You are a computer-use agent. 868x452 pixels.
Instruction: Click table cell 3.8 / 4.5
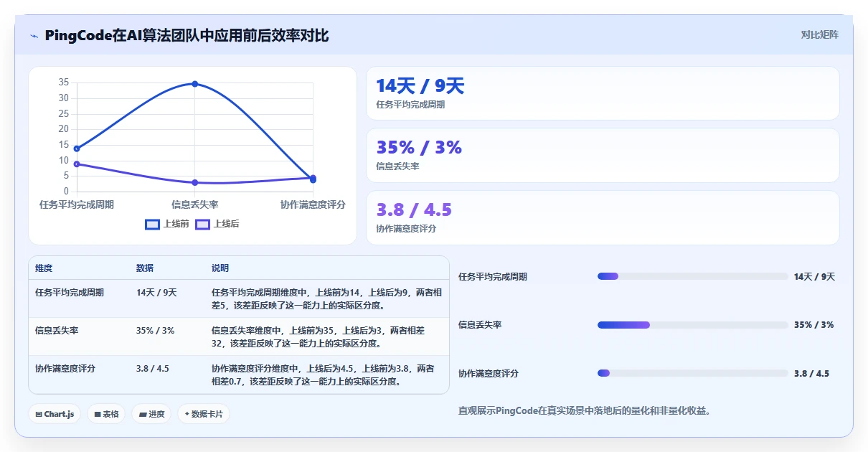coord(153,369)
